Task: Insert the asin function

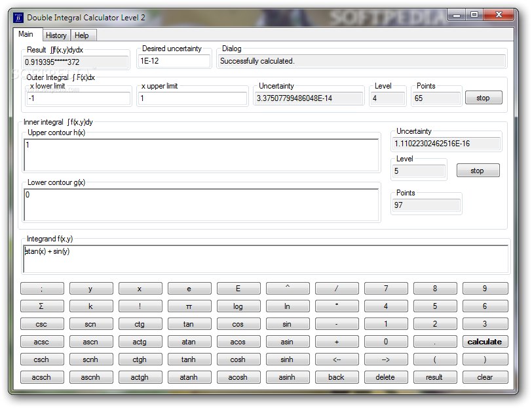Action: tap(288, 341)
